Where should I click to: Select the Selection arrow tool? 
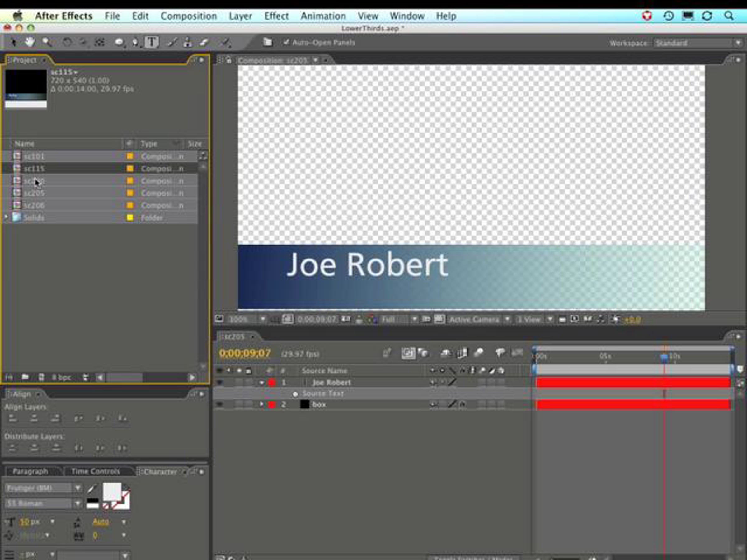point(13,43)
